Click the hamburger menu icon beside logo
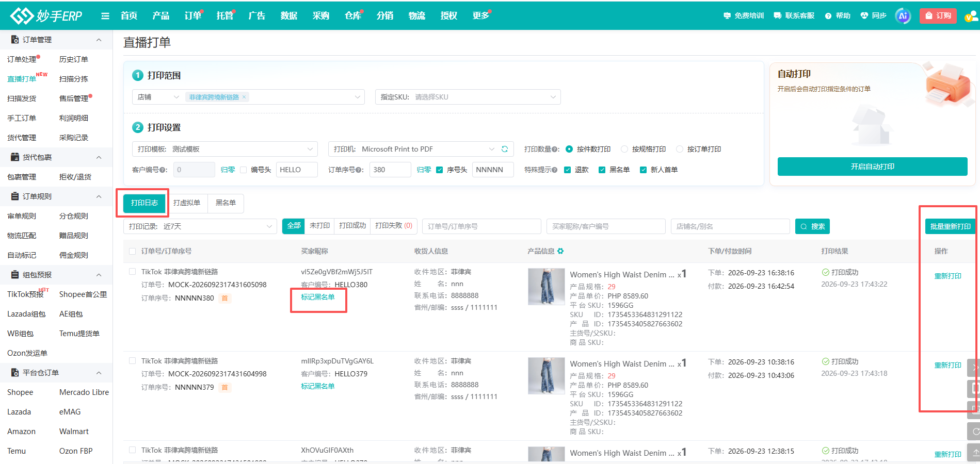980x464 pixels. (105, 16)
